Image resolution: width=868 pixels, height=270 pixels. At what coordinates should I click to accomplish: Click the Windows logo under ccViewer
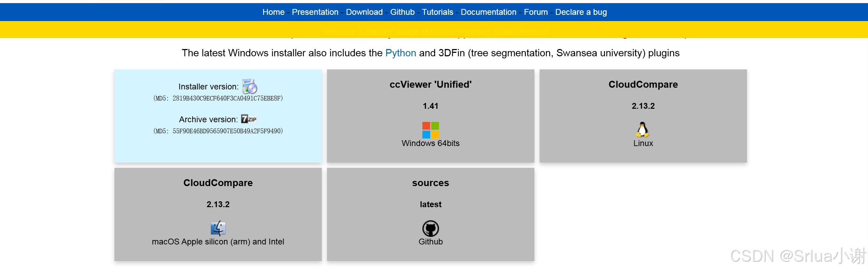(430, 130)
